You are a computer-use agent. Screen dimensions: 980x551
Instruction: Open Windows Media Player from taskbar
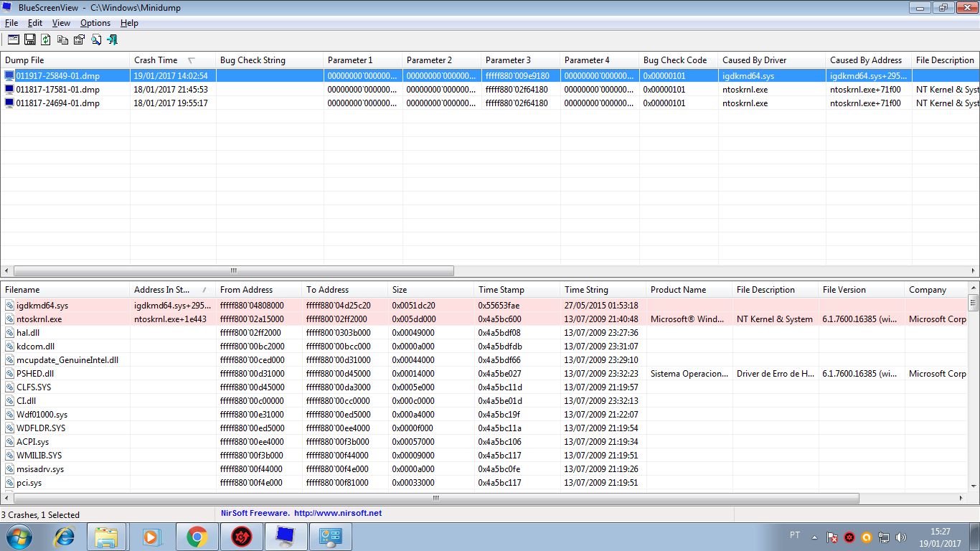151,536
